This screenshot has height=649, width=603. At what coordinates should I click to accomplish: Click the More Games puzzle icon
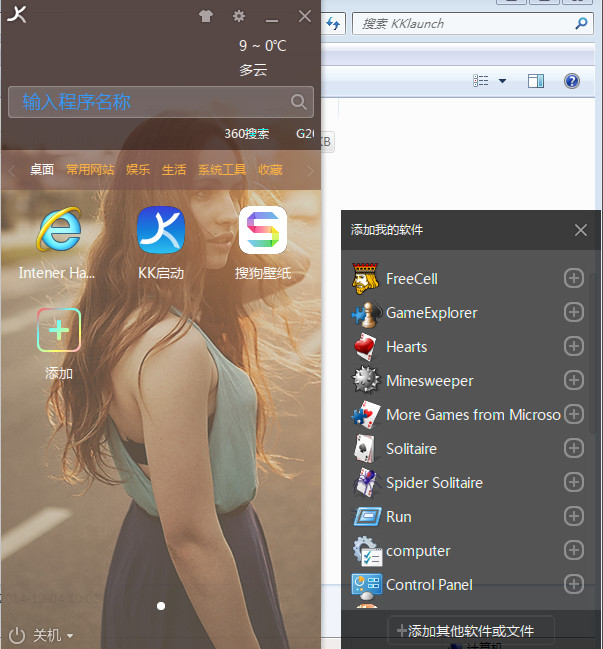(x=365, y=414)
